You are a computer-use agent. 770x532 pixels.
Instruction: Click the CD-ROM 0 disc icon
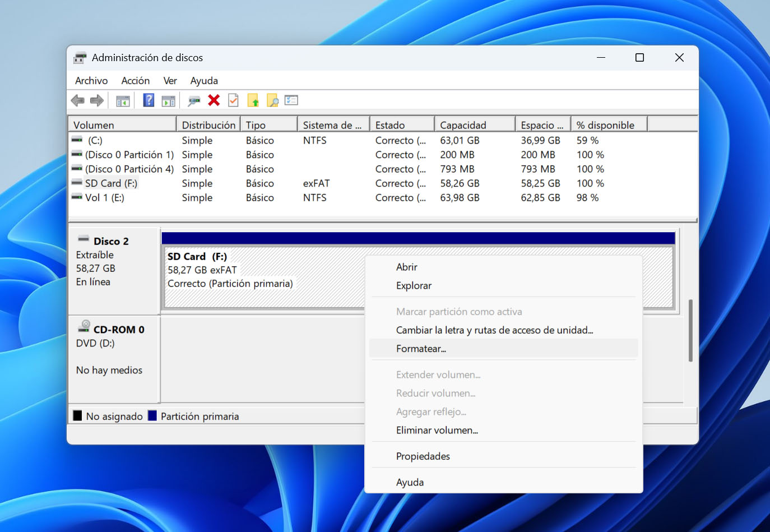click(85, 326)
